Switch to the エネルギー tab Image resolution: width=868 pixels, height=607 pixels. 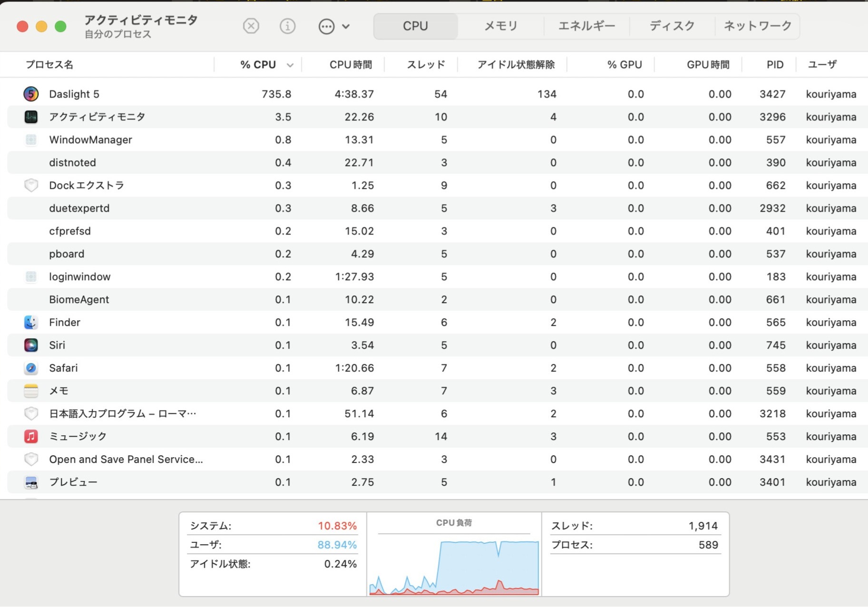(586, 26)
